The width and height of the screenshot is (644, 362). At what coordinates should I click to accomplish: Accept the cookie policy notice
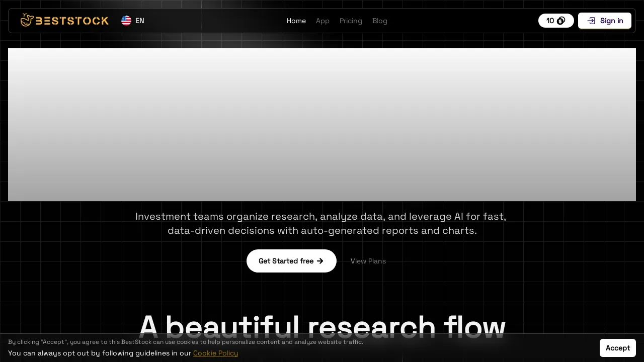pos(618,348)
